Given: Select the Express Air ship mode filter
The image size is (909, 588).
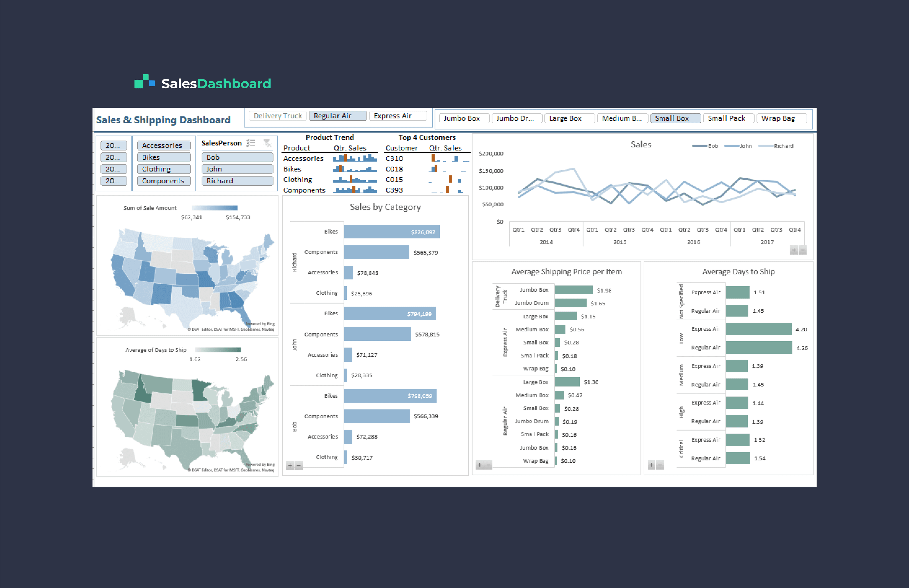Looking at the screenshot, I should pos(398,116).
